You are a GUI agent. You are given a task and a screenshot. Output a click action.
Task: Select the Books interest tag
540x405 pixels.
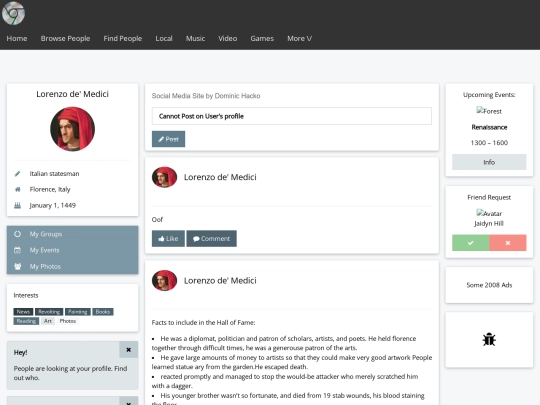click(103, 312)
